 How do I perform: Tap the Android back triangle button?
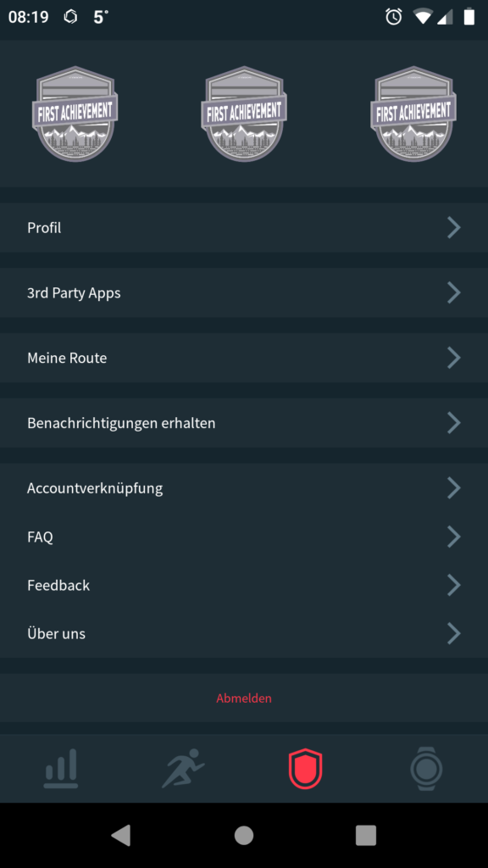pyautogui.click(x=121, y=835)
